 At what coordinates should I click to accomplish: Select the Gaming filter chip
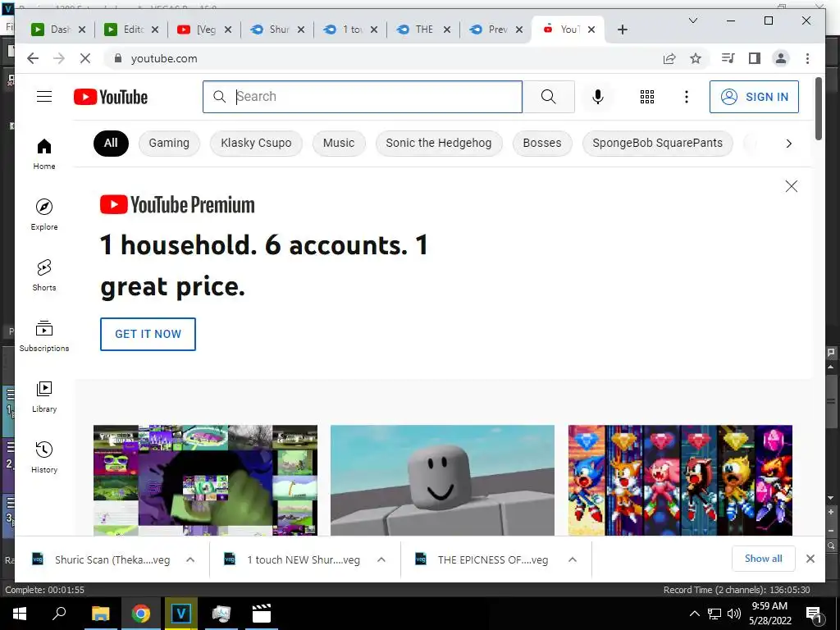(169, 143)
